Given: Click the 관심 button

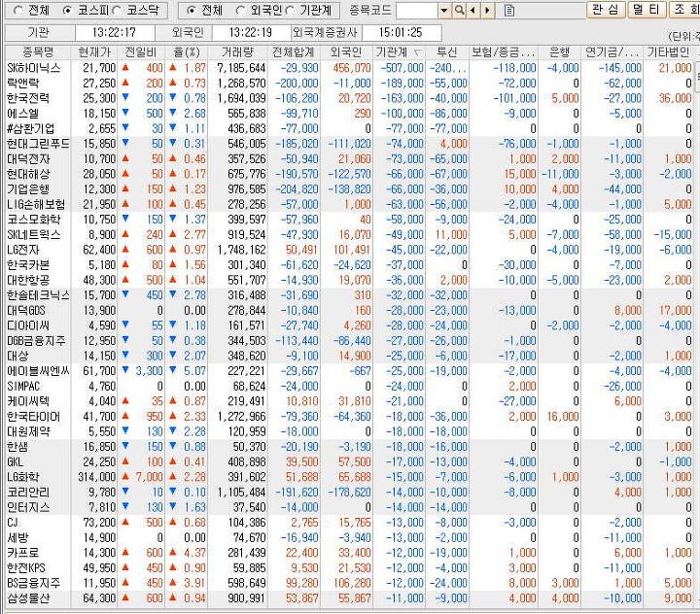Looking at the screenshot, I should tap(606, 10).
